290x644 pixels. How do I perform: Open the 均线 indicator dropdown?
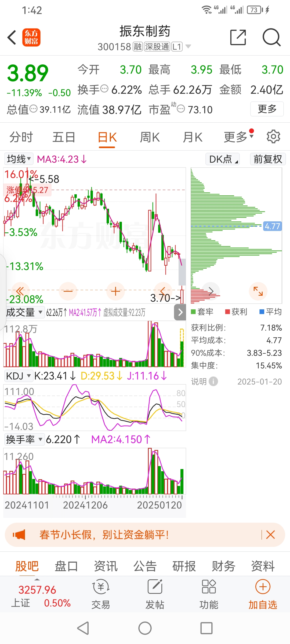click(x=19, y=159)
